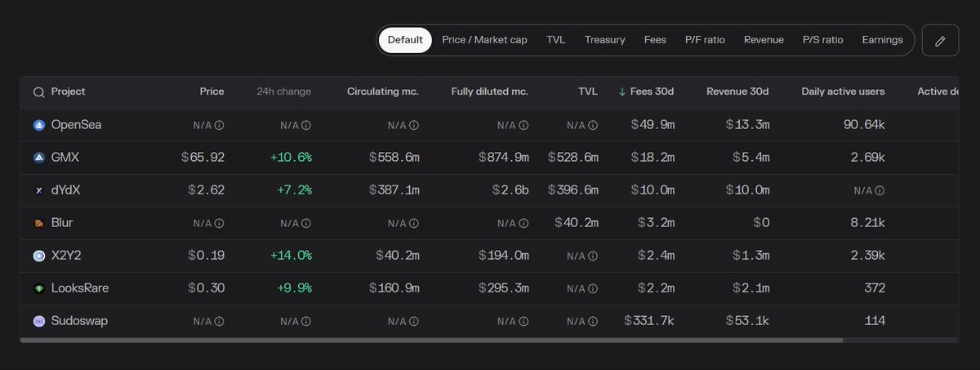Sort by Daily active users column header
This screenshot has height=370, width=980.
[x=843, y=91]
